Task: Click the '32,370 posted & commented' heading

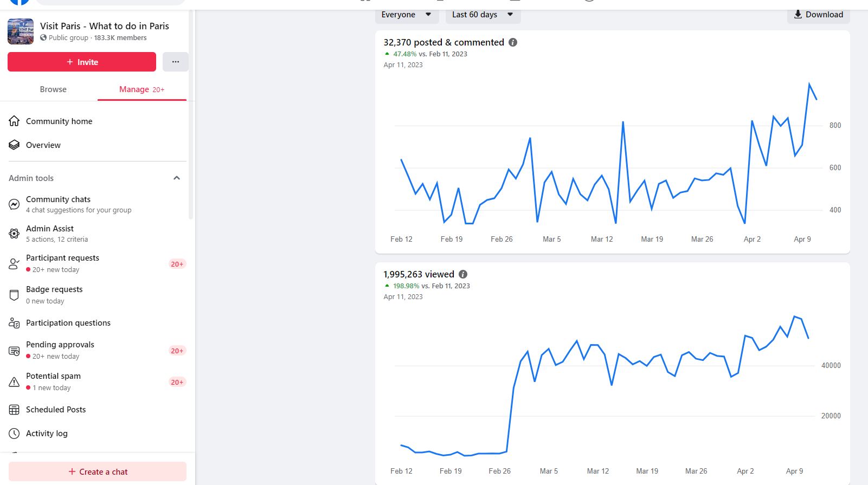Action: point(444,42)
